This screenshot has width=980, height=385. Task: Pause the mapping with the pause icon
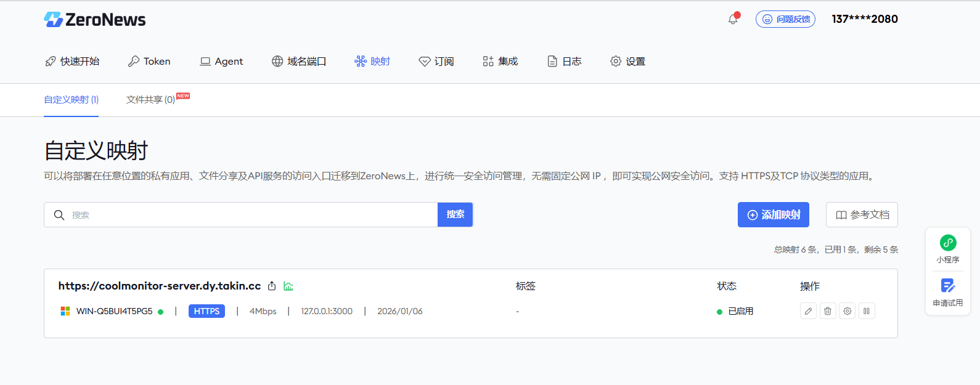point(867,311)
